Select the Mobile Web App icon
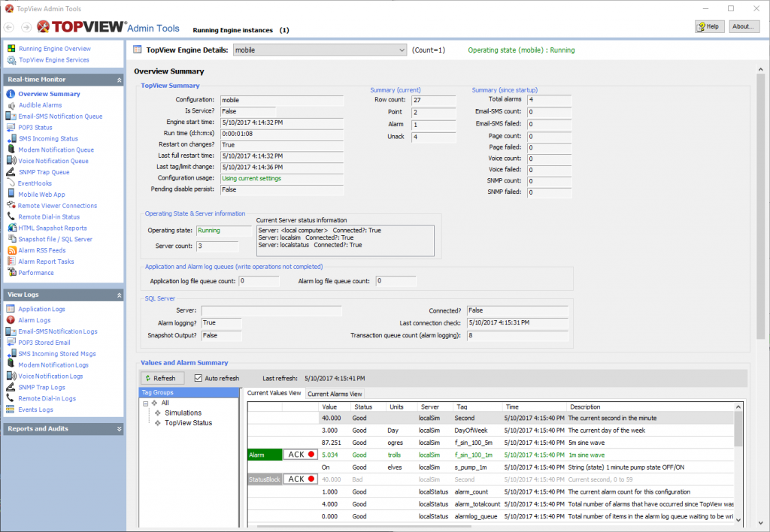770x532 pixels. [11, 194]
